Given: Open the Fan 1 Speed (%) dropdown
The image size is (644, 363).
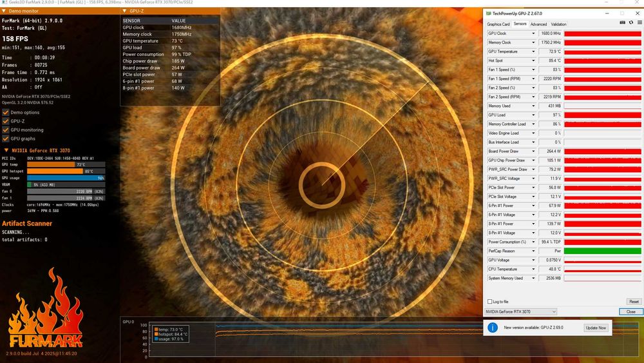Looking at the screenshot, I should 533,70.
